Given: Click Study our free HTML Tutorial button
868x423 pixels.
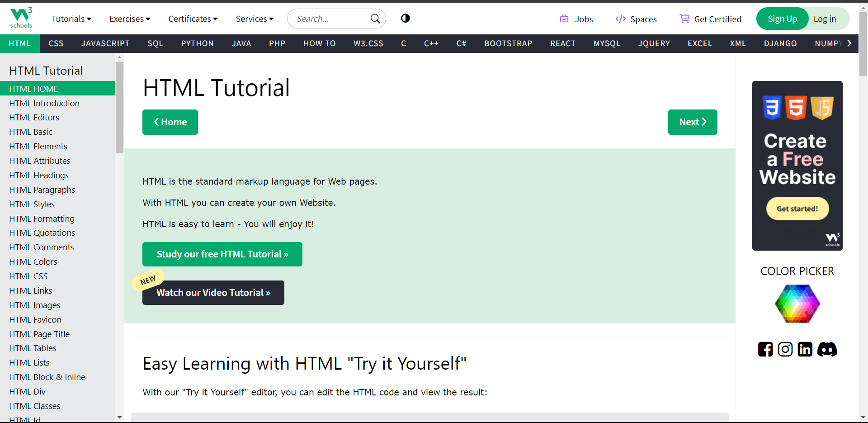Looking at the screenshot, I should point(222,254).
